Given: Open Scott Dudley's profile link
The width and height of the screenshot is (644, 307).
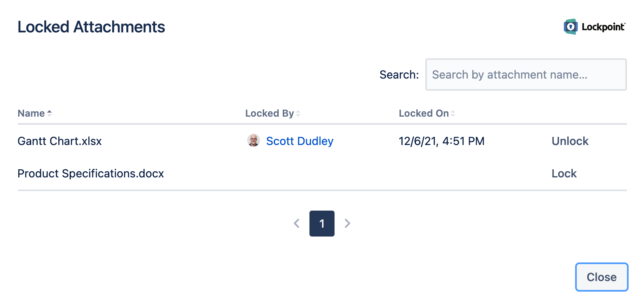Looking at the screenshot, I should 300,141.
